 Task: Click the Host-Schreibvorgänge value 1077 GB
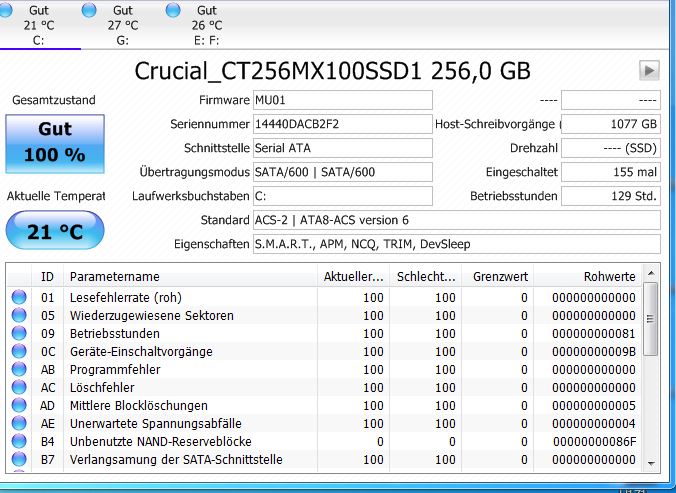(x=610, y=124)
